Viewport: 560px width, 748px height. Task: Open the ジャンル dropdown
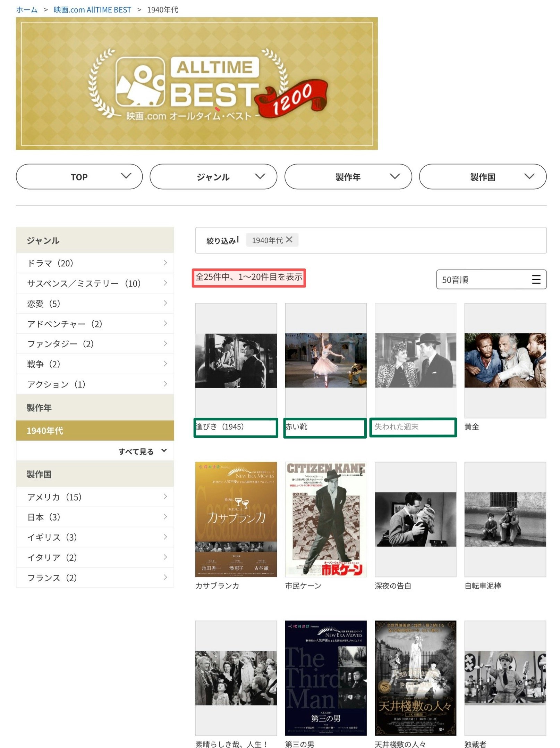click(x=213, y=177)
